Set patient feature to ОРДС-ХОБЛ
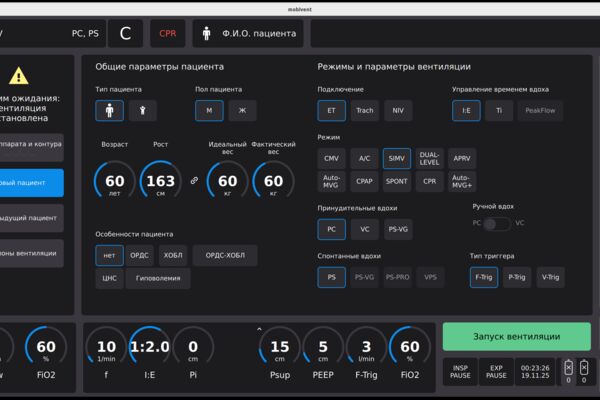This screenshot has height=400, width=600. (225, 255)
